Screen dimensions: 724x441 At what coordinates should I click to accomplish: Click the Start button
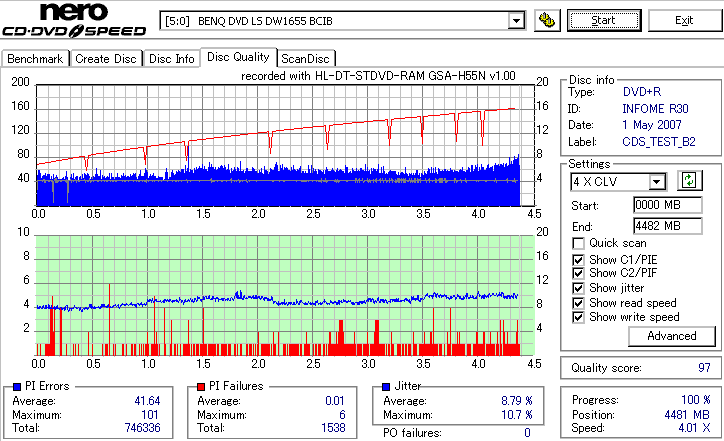pyautogui.click(x=604, y=20)
